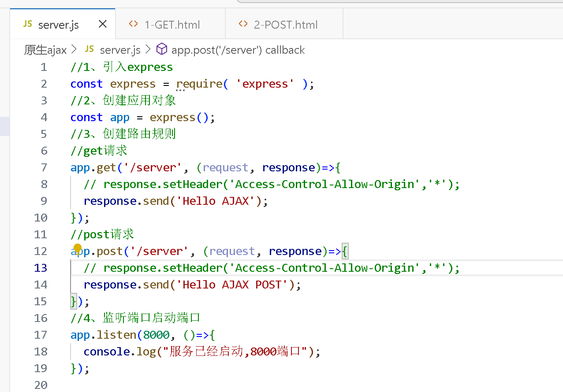563x392 pixels.
Task: Open the 1-GET.html tab
Action: coord(170,24)
